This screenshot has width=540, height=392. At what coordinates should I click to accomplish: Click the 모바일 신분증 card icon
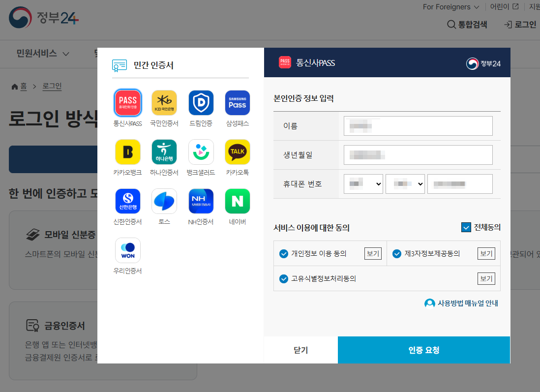pos(33,235)
